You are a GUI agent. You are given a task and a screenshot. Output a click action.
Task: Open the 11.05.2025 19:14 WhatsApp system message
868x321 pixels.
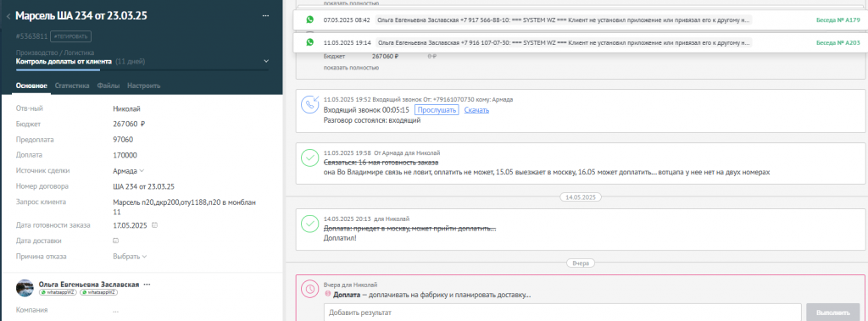tap(564, 42)
